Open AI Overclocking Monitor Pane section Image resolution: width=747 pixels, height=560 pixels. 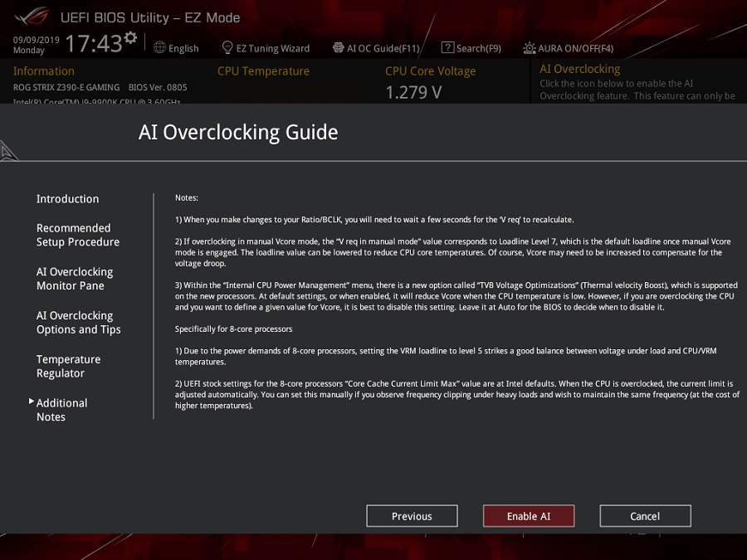coord(75,279)
